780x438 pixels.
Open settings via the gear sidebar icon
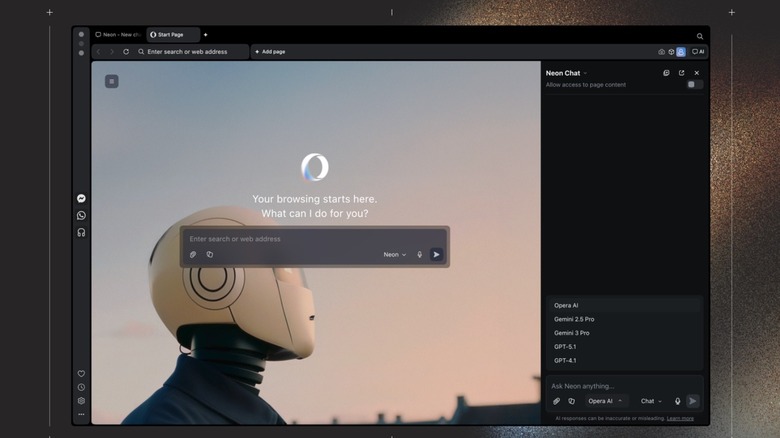pyautogui.click(x=81, y=401)
